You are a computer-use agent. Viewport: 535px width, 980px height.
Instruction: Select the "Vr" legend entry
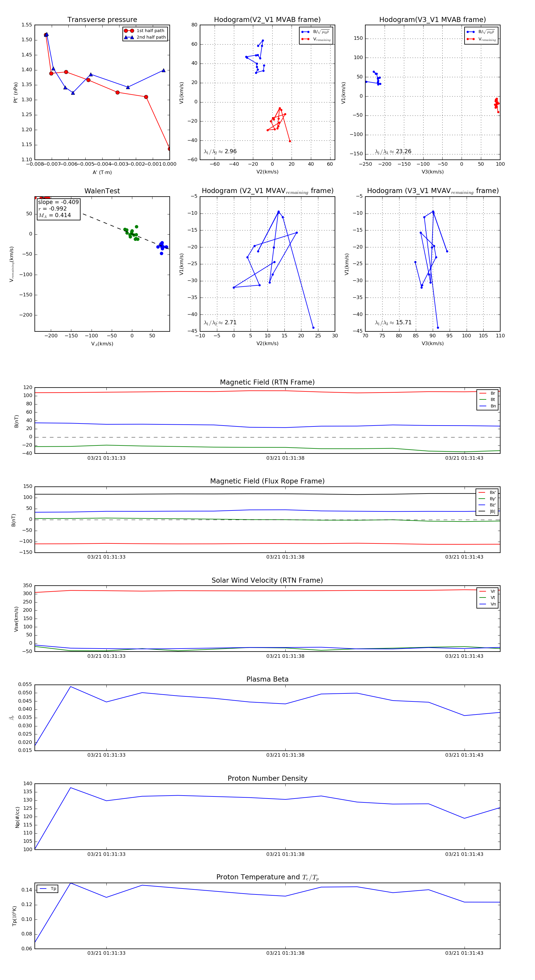click(487, 592)
